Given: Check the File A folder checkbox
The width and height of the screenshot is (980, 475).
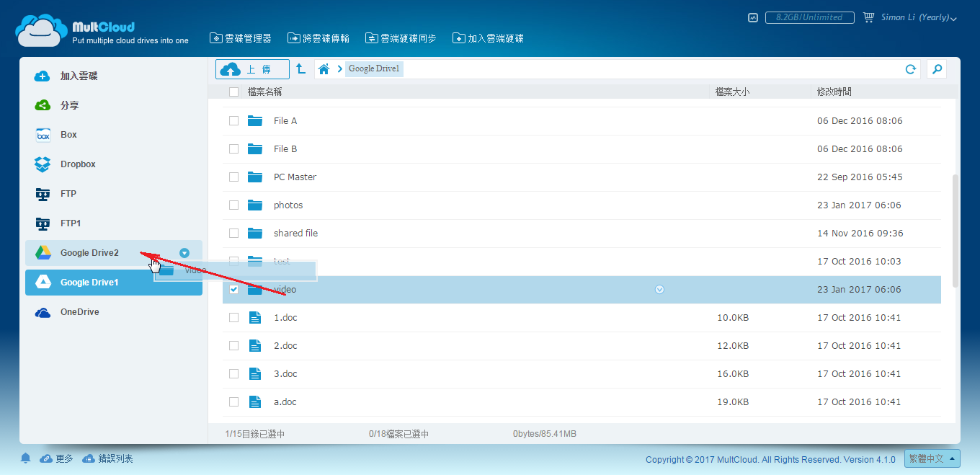Looking at the screenshot, I should (233, 121).
